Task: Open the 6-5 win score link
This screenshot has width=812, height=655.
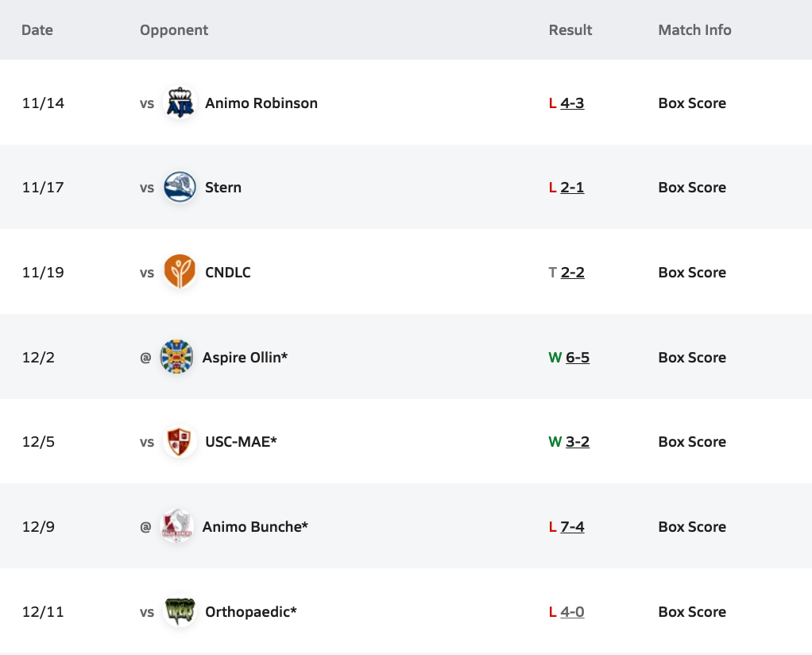Action: pyautogui.click(x=577, y=358)
